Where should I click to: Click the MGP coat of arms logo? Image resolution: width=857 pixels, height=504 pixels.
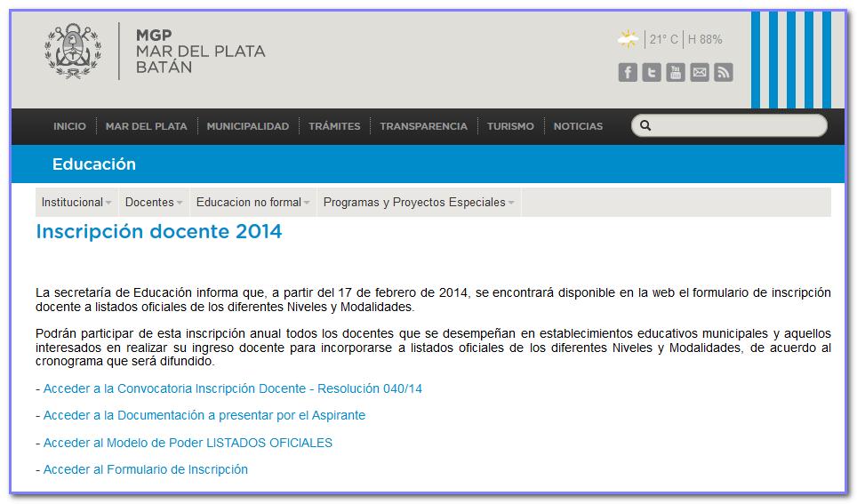click(74, 51)
